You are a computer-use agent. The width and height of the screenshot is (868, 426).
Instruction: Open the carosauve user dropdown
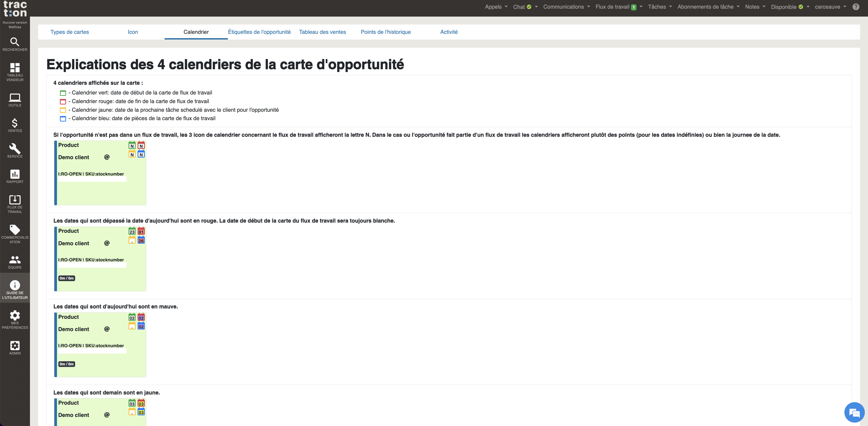point(830,7)
